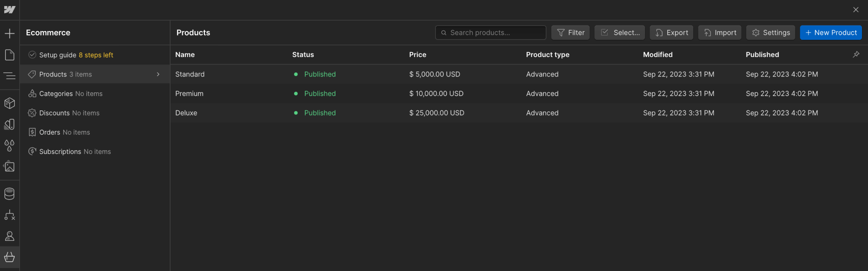Click the Webflow logo icon
The width and height of the screenshot is (868, 271).
10,10
